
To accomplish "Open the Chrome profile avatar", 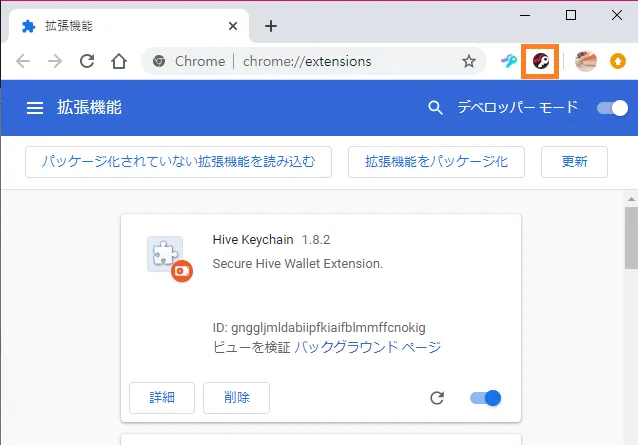I will click(x=586, y=61).
